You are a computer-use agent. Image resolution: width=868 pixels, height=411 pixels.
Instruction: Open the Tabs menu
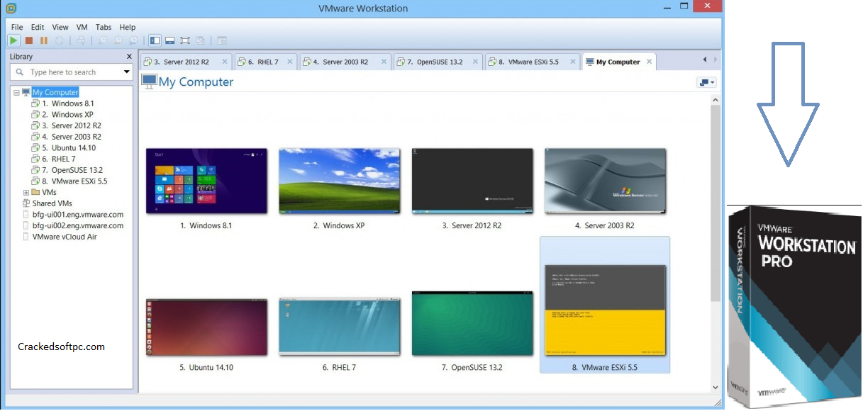coord(104,27)
